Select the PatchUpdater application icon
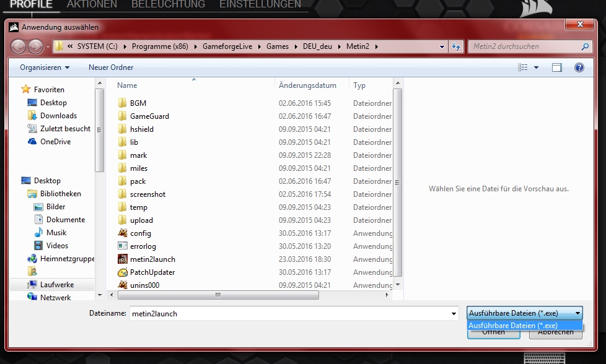Viewport: 606px width, 364px height. click(x=123, y=272)
